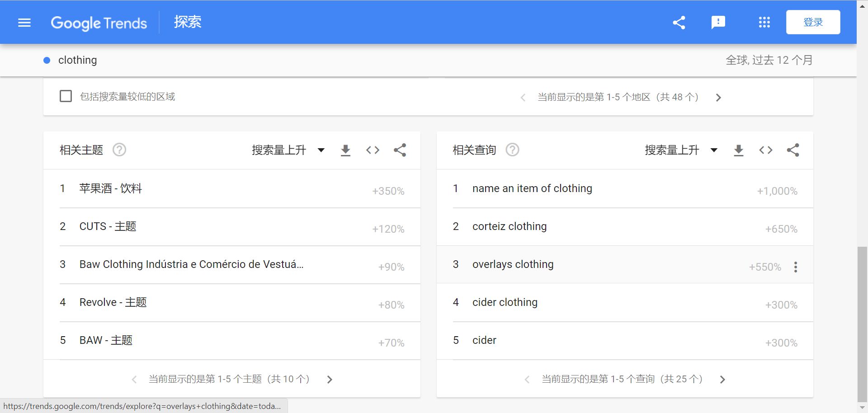Open the 搜索量上升 sort dropdown for 相关查询
Screen dimensions: 868x413
(x=714, y=150)
